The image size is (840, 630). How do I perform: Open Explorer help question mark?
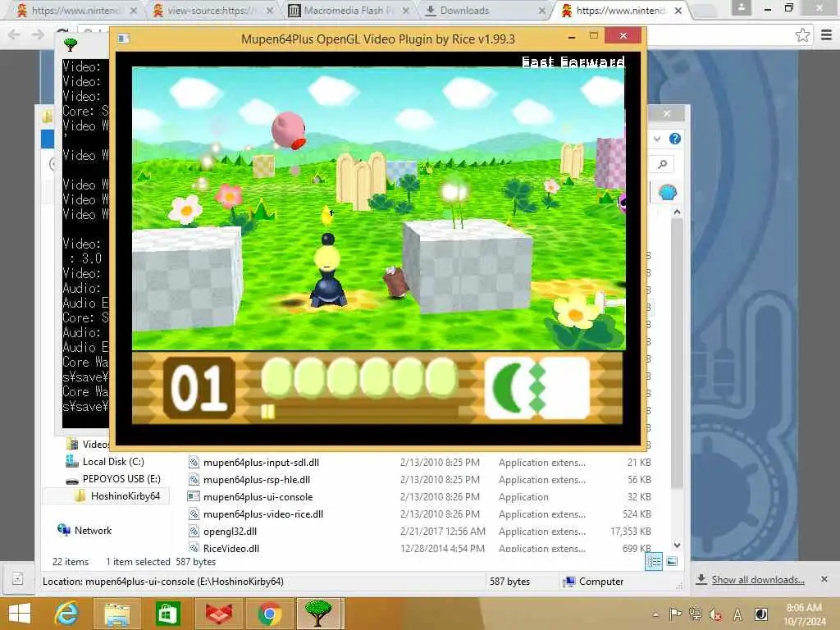pyautogui.click(x=675, y=139)
